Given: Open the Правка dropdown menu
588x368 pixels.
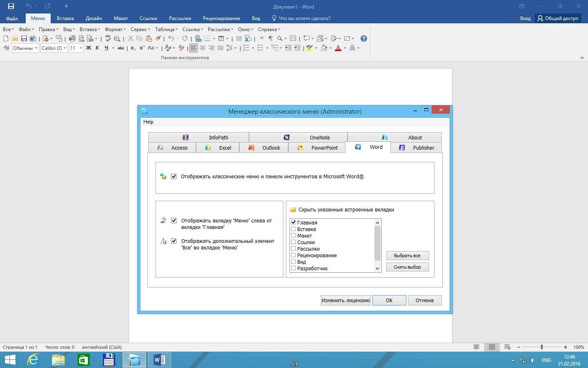Looking at the screenshot, I should 48,29.
